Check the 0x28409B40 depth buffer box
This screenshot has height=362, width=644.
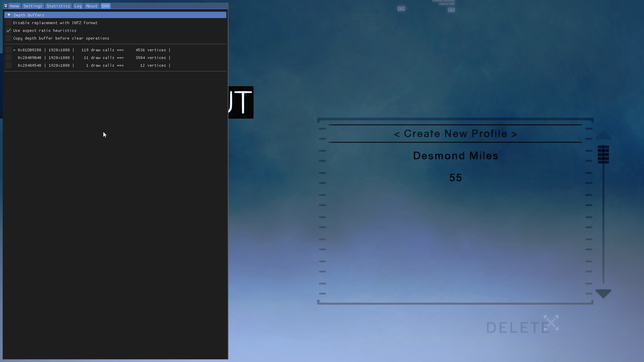(9, 58)
